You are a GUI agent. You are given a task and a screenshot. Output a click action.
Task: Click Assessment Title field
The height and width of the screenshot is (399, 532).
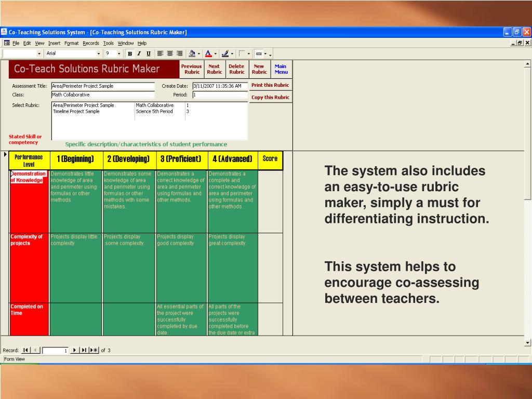tap(103, 86)
